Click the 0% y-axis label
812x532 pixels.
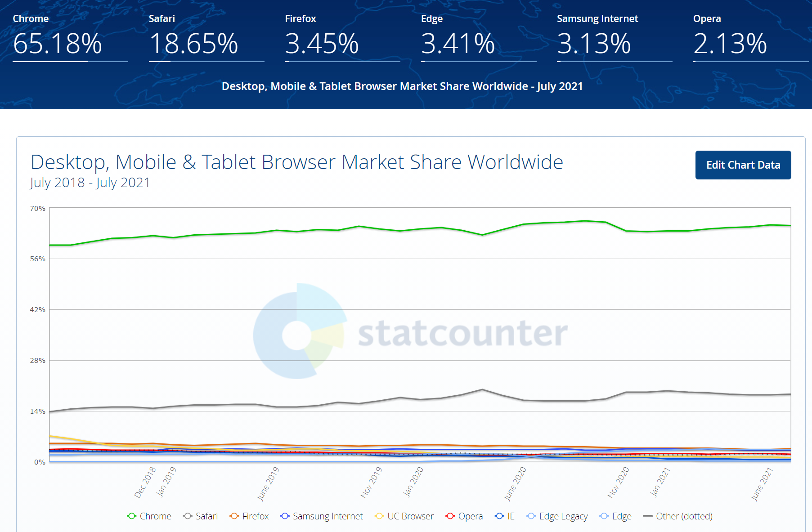pyautogui.click(x=40, y=462)
